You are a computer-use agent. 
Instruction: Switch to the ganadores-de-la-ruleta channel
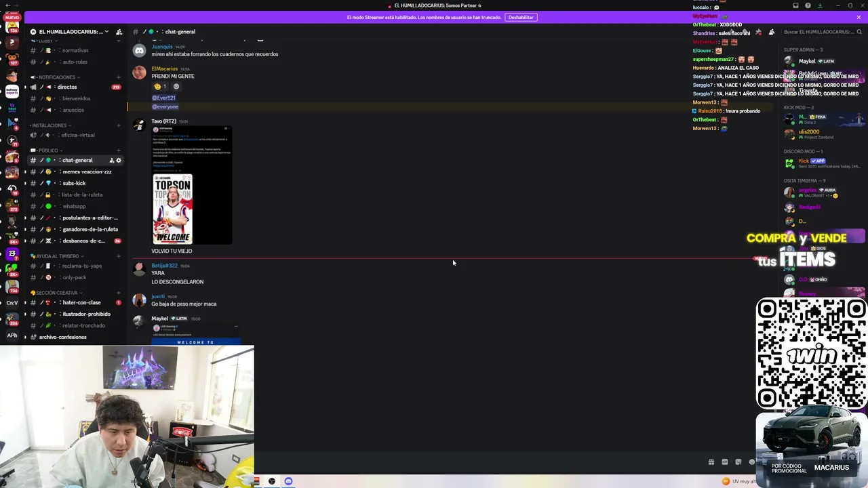[75, 230]
